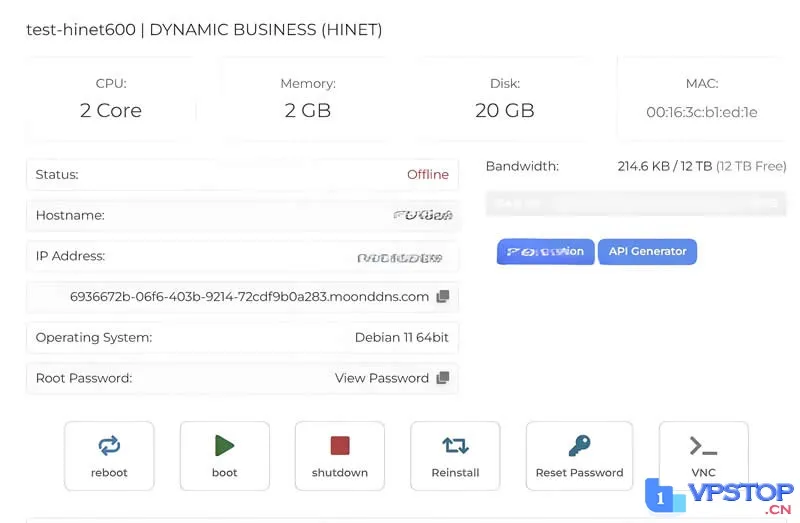The height and width of the screenshot is (523, 800).
Task: Click the VPSTOP.CN watermark logo
Action: point(719,496)
